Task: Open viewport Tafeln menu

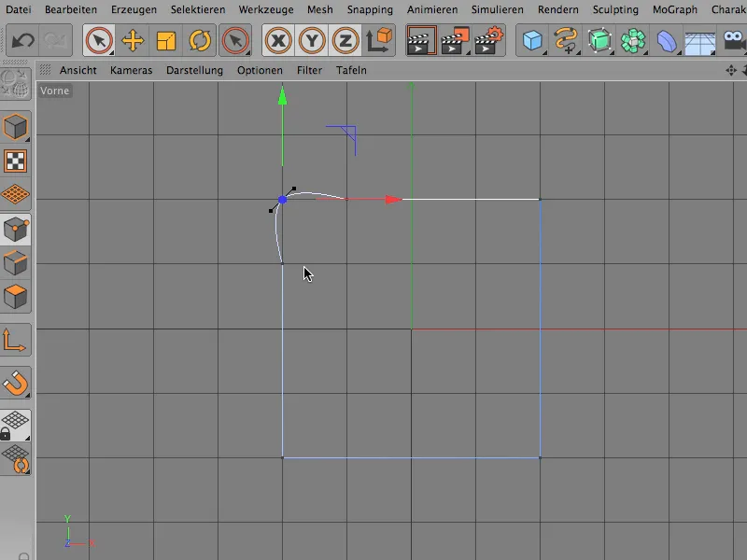Action: [x=351, y=70]
